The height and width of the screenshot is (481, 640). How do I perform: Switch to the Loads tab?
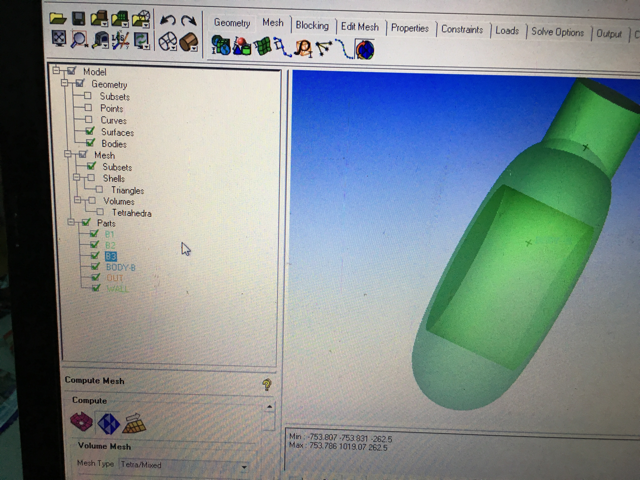tap(507, 31)
